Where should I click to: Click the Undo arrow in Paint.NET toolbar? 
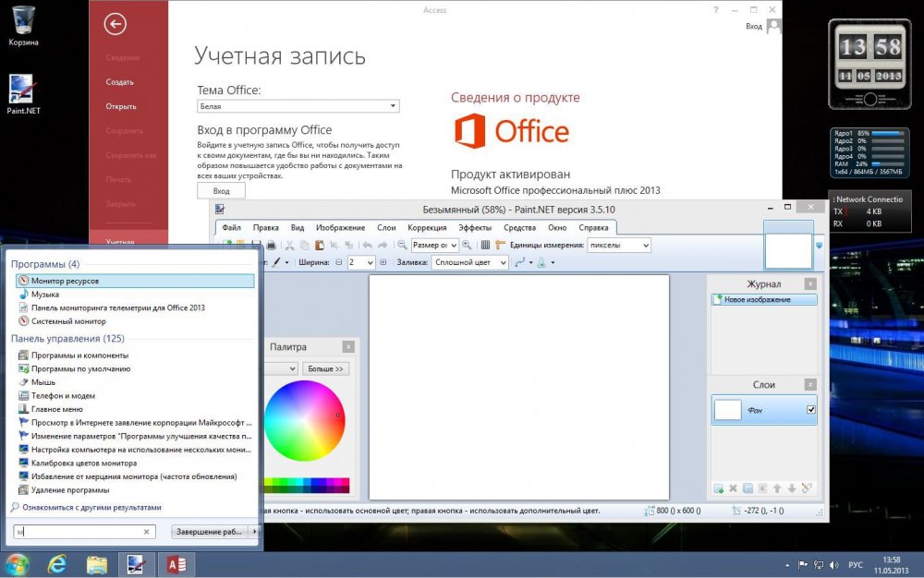tap(367, 245)
